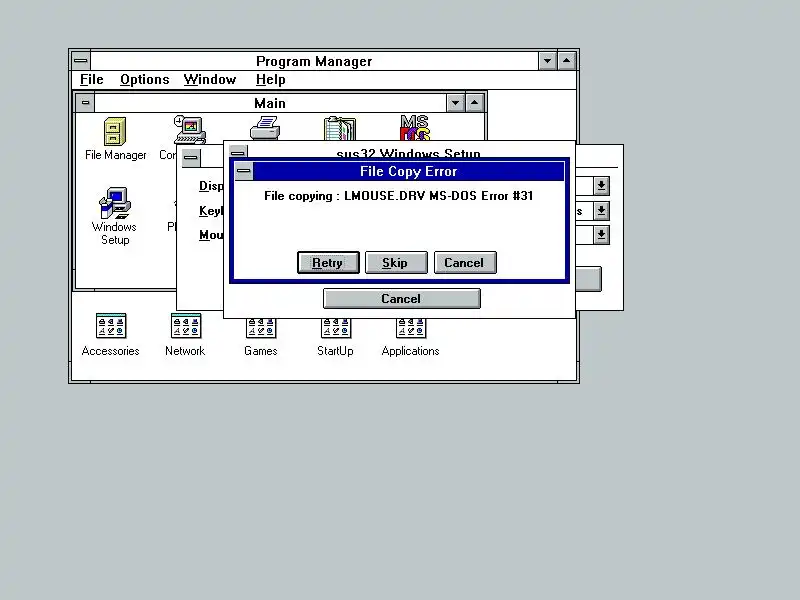The width and height of the screenshot is (800, 600).
Task: Open the Clipboard Viewer icon
Action: point(340,129)
